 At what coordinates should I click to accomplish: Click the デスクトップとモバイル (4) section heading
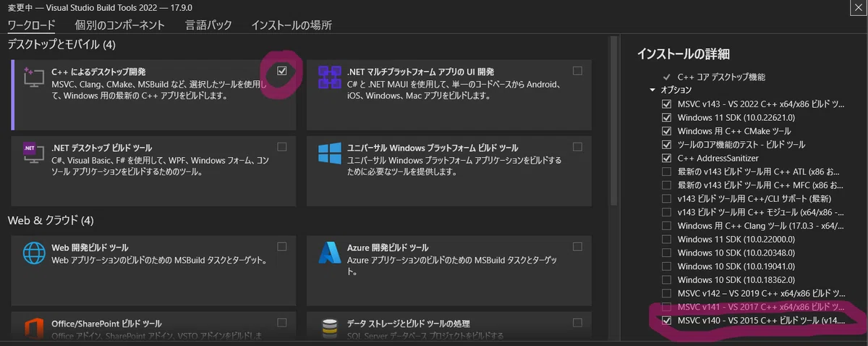click(x=61, y=45)
